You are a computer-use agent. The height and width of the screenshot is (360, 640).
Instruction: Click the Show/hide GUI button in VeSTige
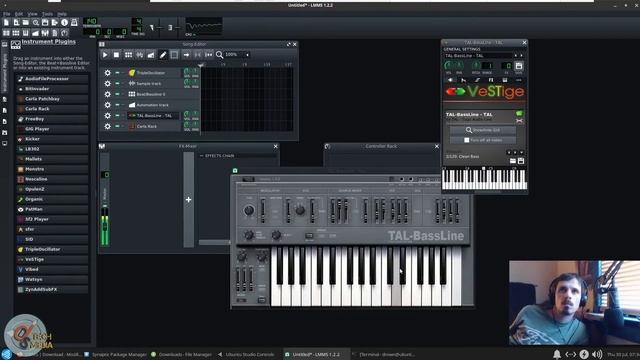click(x=483, y=130)
